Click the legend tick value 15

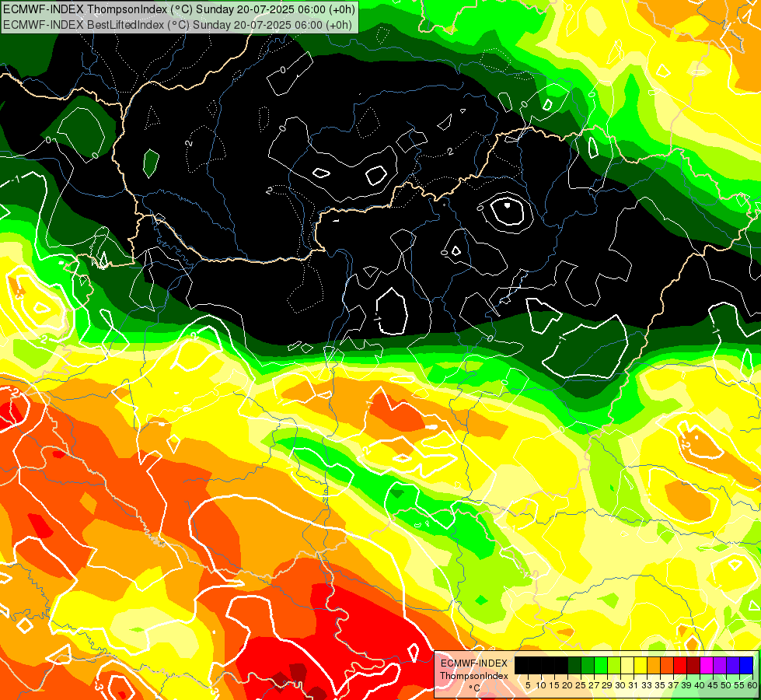click(554, 685)
